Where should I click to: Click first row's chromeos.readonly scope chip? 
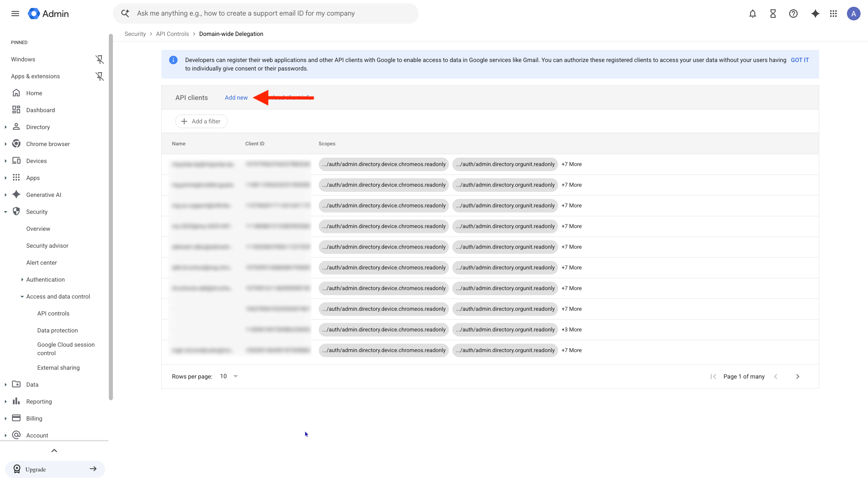click(383, 164)
